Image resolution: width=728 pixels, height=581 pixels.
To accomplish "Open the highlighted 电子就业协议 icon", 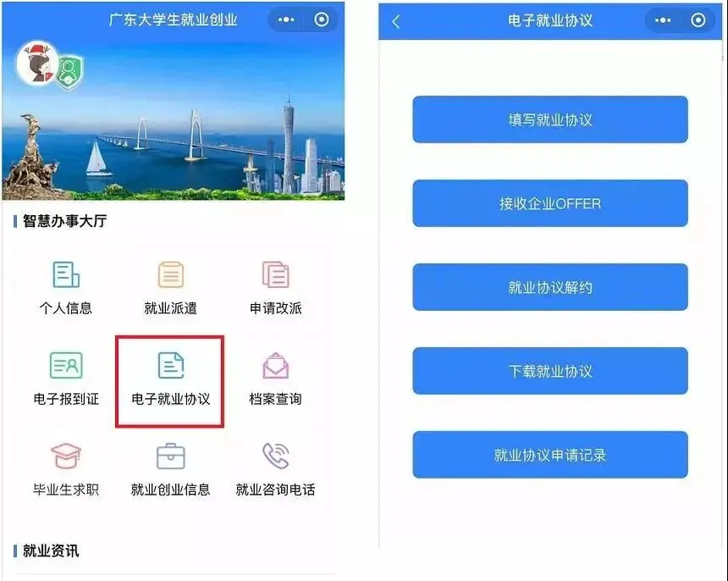I will [171, 365].
